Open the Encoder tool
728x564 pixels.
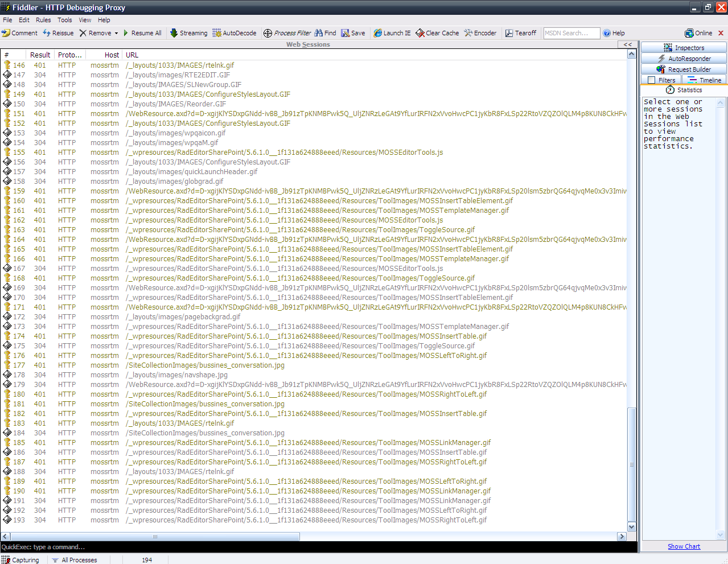[480, 33]
